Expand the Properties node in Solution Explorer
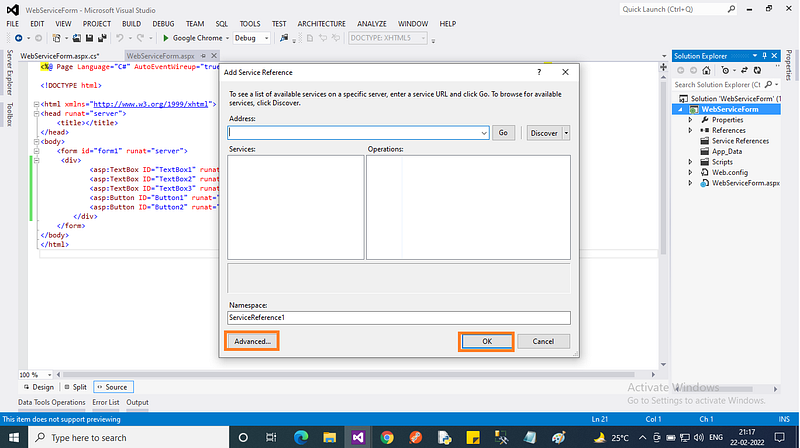The height and width of the screenshot is (448, 800). [x=690, y=120]
